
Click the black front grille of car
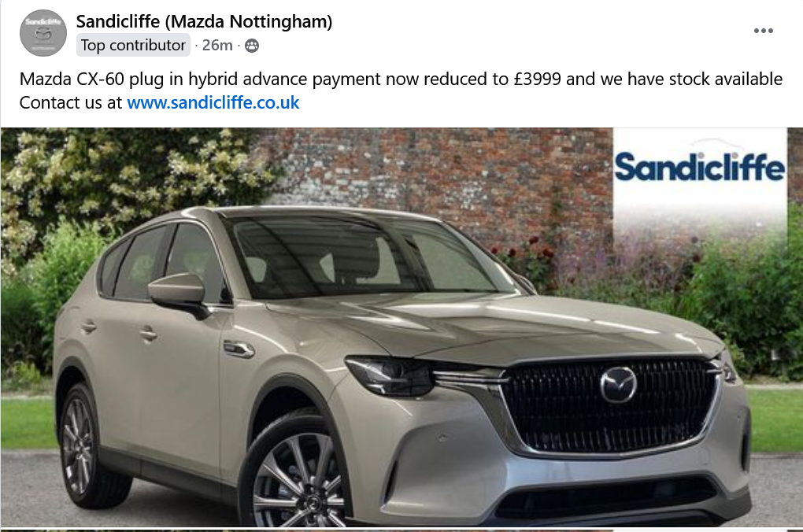click(609, 405)
